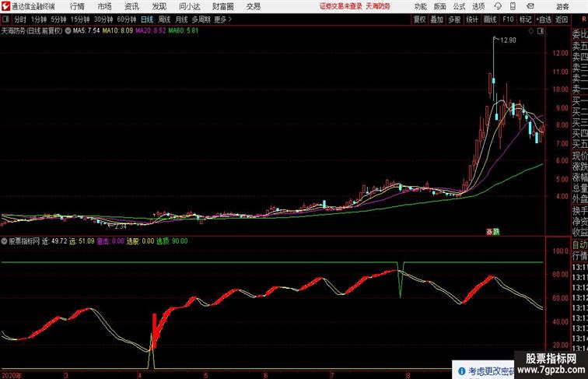
Task: Switch to 15分钟 period tab
Action: (x=80, y=19)
